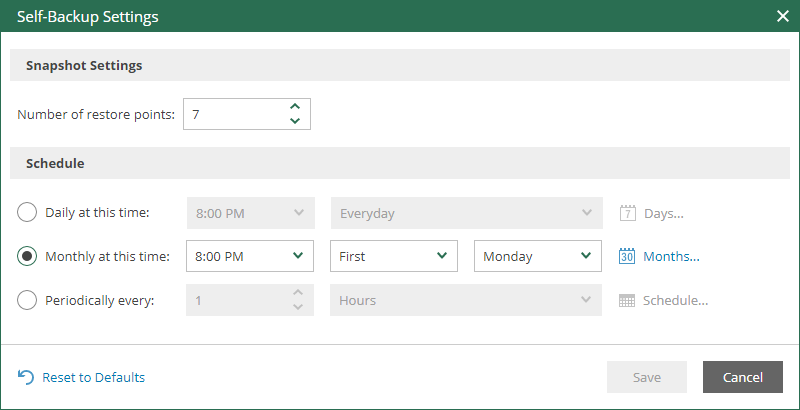Open the monthly 8:00 PM time dropdown

pos(250,256)
